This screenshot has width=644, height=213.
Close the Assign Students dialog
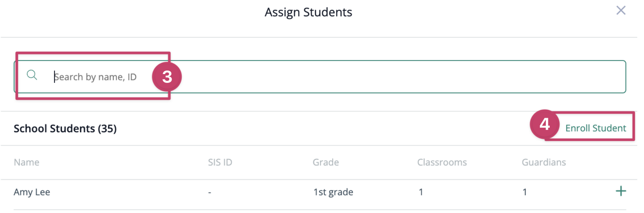click(x=621, y=11)
